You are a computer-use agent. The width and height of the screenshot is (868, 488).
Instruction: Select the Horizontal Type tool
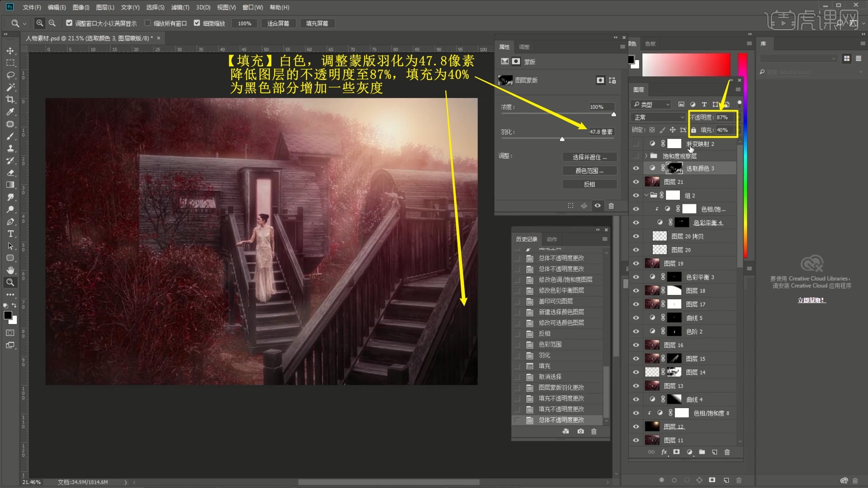pos(10,234)
